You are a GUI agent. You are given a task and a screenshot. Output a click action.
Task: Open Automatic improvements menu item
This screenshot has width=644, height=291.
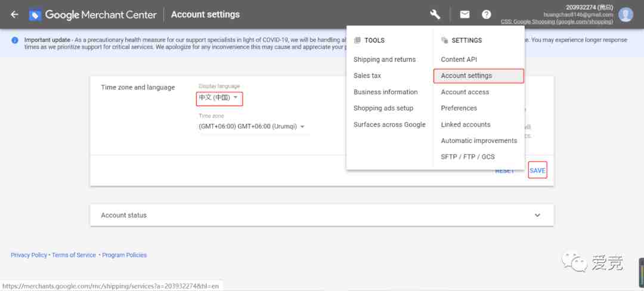pyautogui.click(x=479, y=140)
